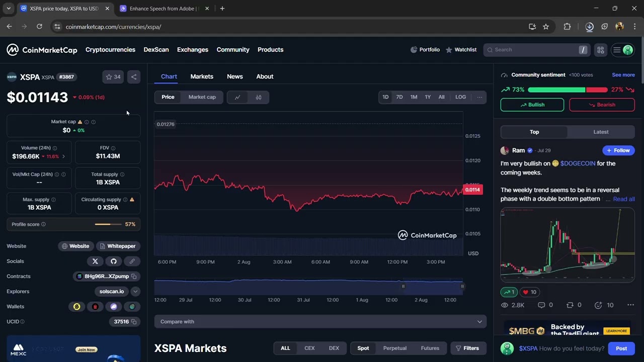Open chart more options ellipsis

(479, 97)
